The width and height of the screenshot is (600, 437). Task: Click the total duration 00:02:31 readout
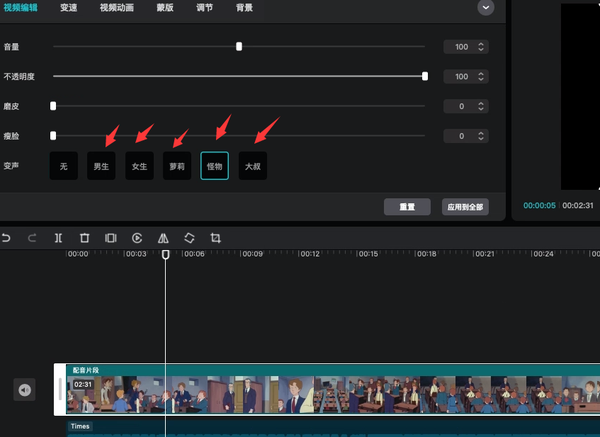(578, 205)
